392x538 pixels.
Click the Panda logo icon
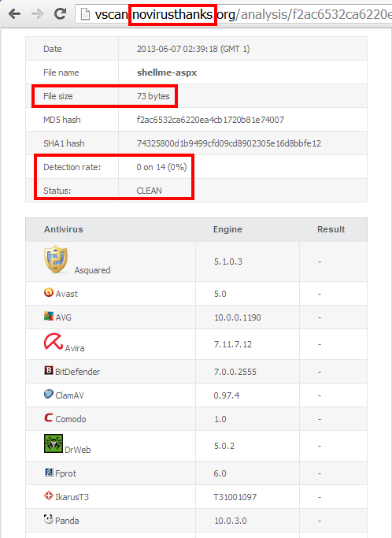coord(49,519)
